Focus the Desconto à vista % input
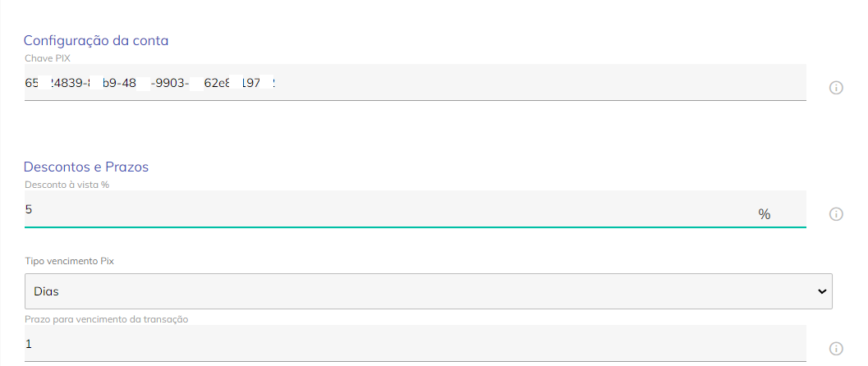This screenshot has width=868, height=366. (416, 209)
